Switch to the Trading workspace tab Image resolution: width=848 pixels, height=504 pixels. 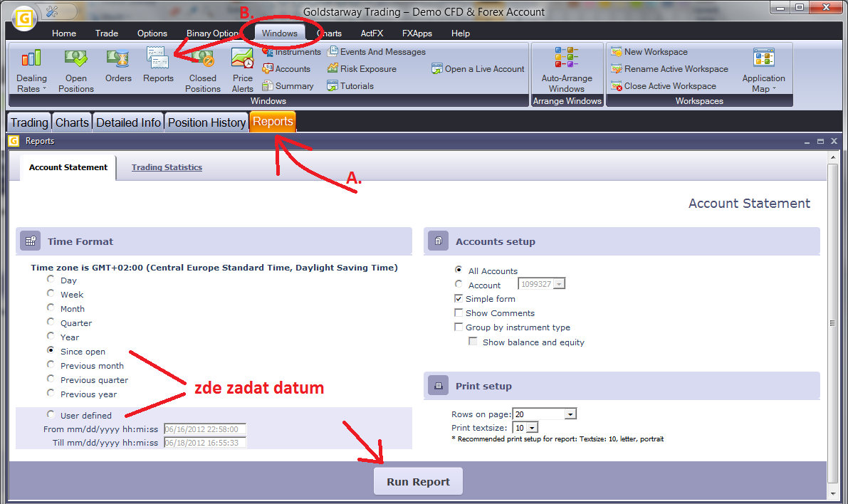(29, 122)
